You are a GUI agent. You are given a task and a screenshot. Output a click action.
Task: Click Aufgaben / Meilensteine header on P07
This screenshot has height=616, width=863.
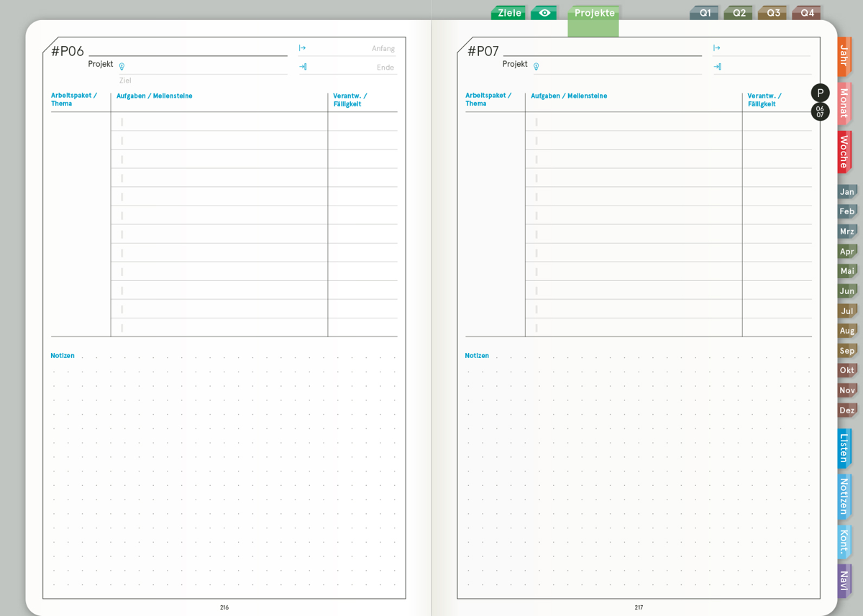coord(569,96)
